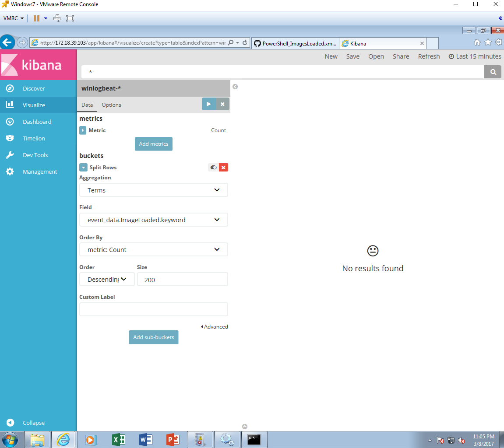Screen dimensions: 504x448
Task: Toggle the Split Rows aggregation on/off
Action: point(213,167)
